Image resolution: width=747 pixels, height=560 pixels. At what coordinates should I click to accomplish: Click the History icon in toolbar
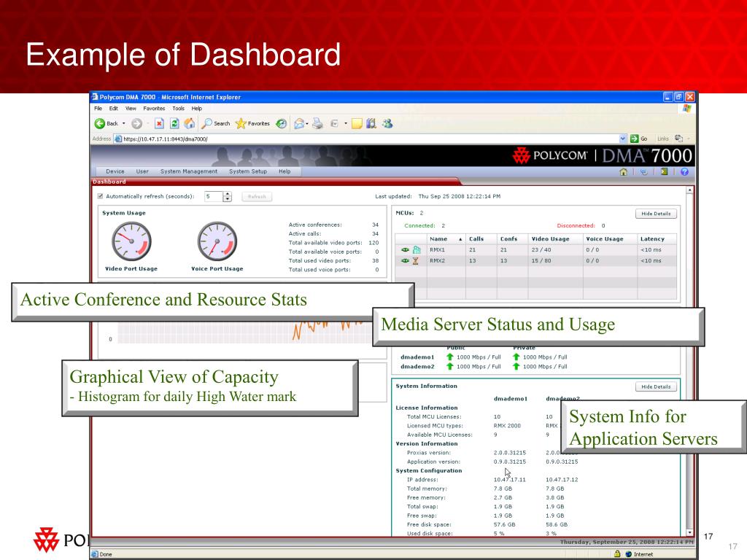(x=282, y=124)
